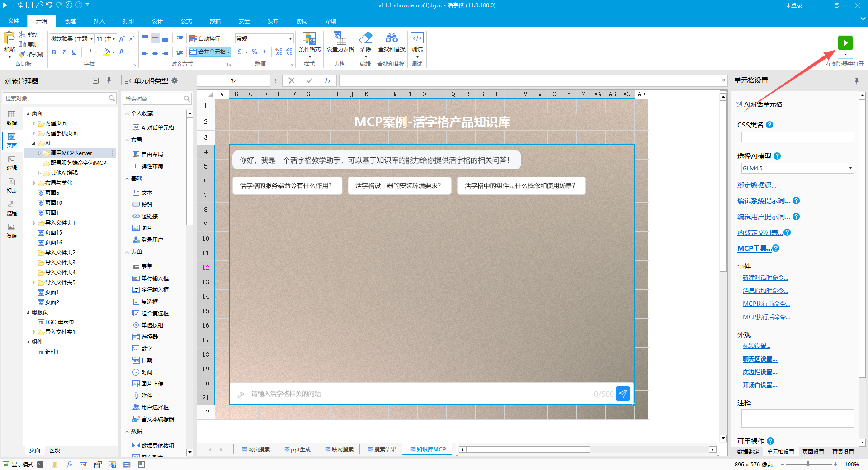This screenshot has width=868, height=470.
Task: Click suggestion 活字格的服务端命令有什么作用?
Action: (x=287, y=186)
